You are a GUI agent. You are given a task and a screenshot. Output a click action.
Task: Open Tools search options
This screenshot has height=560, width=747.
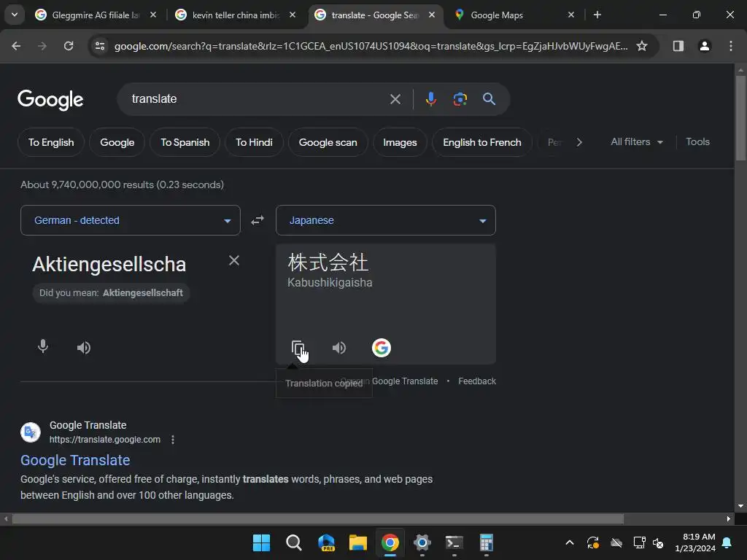(697, 142)
